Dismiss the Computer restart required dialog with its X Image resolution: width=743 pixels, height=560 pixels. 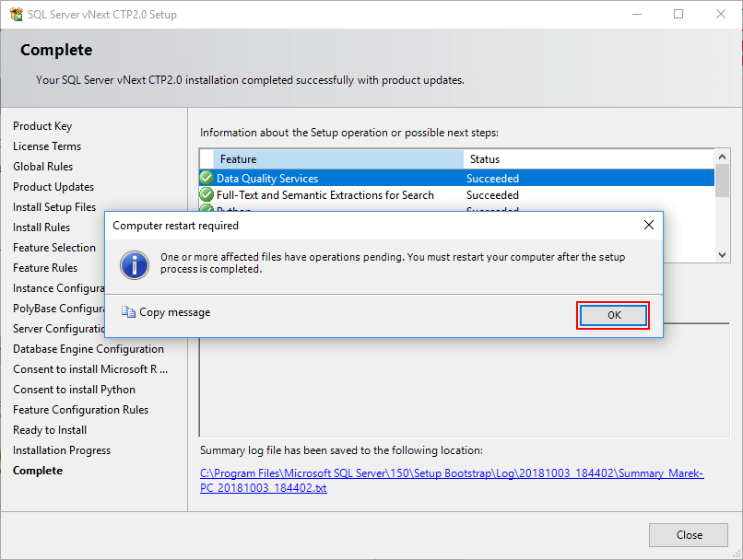pyautogui.click(x=648, y=224)
